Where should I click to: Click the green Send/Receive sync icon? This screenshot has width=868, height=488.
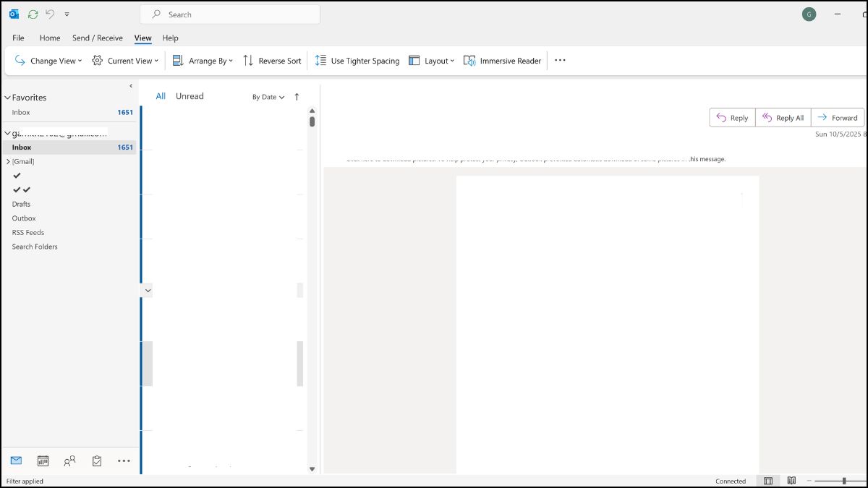(33, 14)
